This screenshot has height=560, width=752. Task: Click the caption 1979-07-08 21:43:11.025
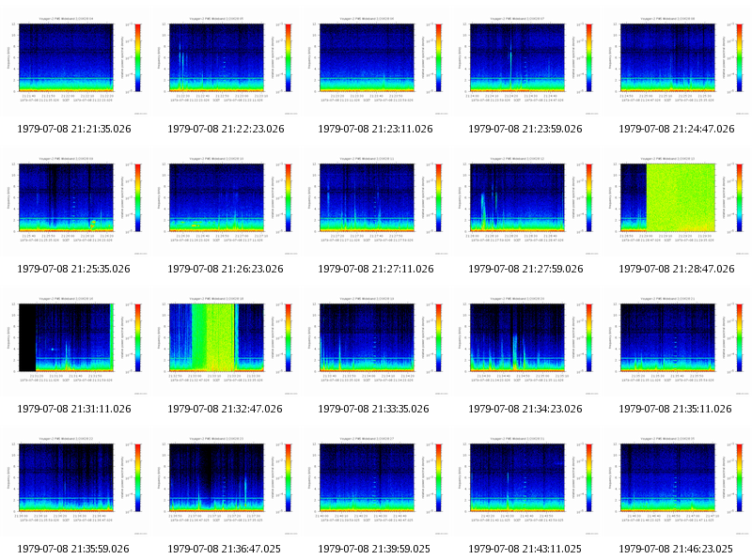click(525, 549)
